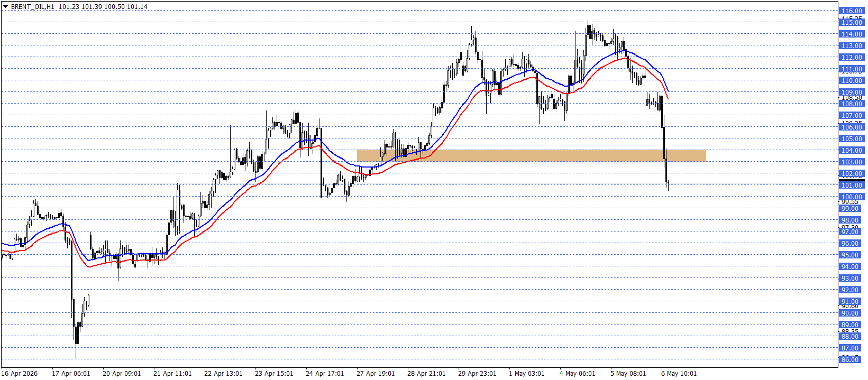Image resolution: width=868 pixels, height=380 pixels.
Task: Click the 104.00 price axis label
Action: pos(852,150)
